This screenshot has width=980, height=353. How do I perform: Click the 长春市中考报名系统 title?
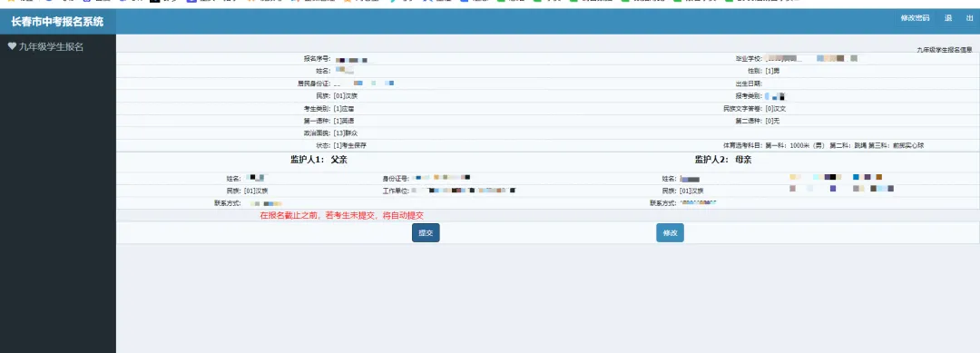point(57,22)
